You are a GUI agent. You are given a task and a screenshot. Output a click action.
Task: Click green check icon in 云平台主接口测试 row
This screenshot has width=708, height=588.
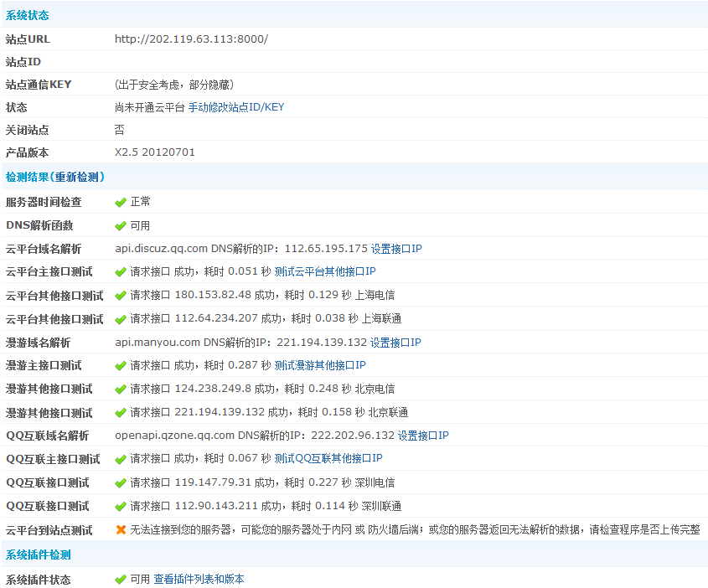121,272
